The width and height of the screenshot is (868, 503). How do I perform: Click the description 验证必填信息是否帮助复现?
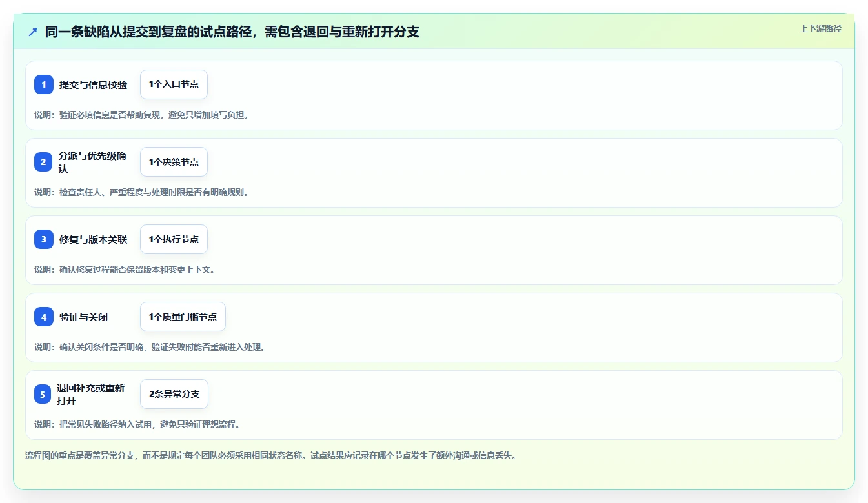point(141,115)
